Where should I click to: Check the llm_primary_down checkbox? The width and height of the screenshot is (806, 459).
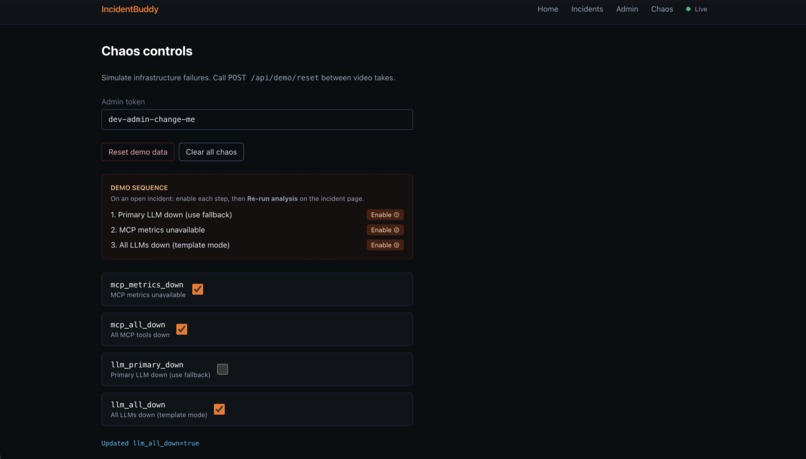223,370
